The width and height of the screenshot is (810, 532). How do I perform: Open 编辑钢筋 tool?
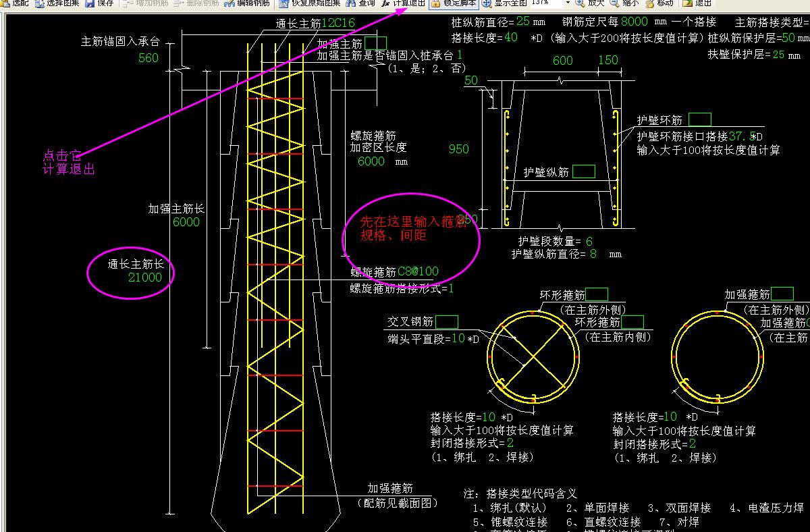(x=246, y=3)
